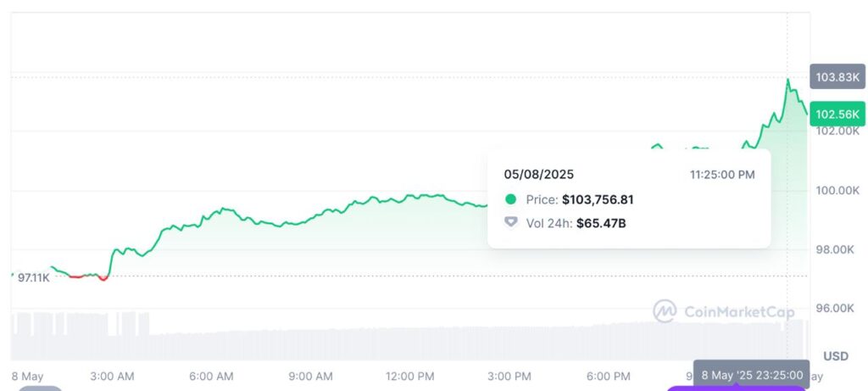
Task: Click the CoinMarketCap watermark text
Action: 737,312
